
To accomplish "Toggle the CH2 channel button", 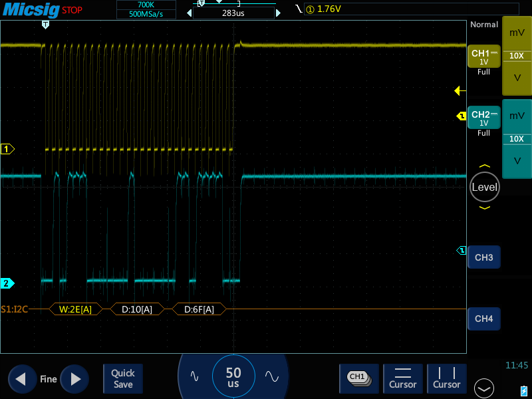I will [x=484, y=118].
